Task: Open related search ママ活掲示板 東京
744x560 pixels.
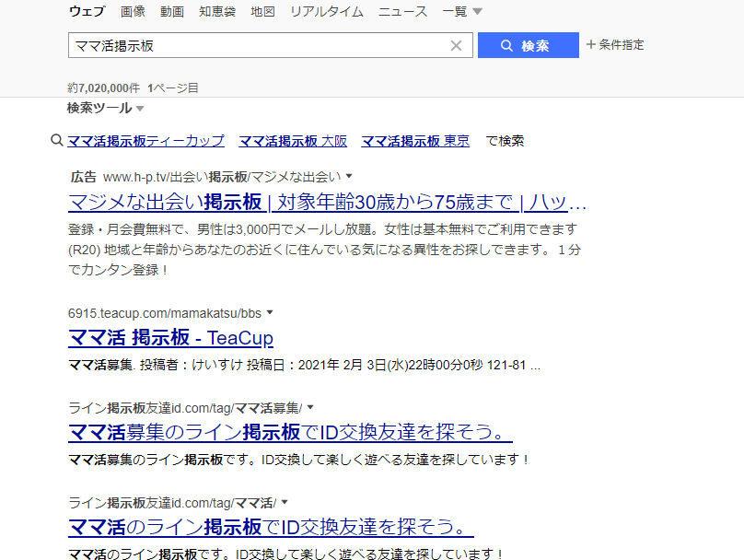Action: (415, 141)
